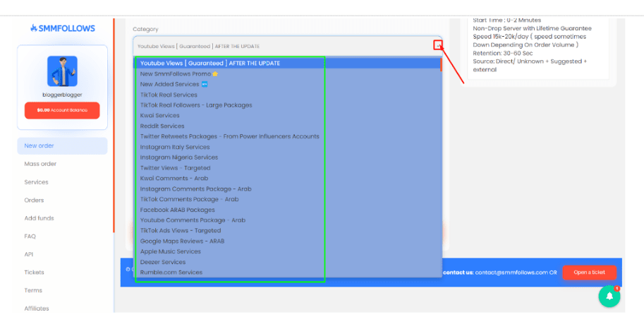Select New SmmFollows Promo option
This screenshot has height=322, width=644.
coord(288,73)
